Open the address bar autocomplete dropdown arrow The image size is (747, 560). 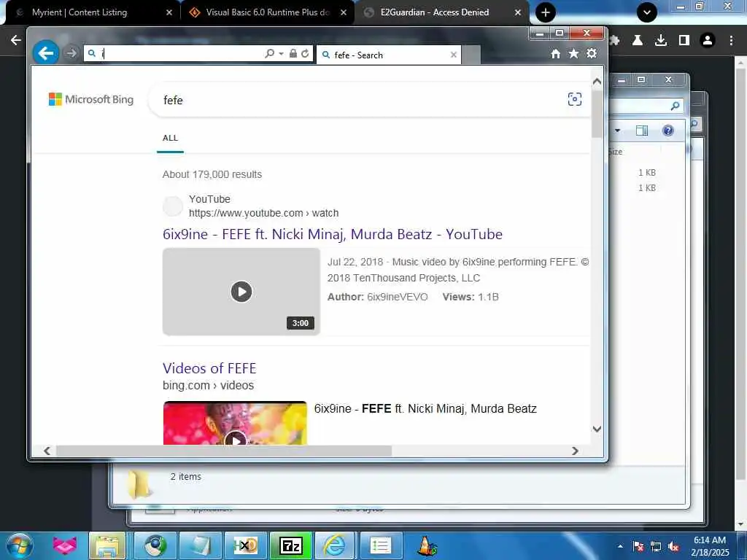tap(281, 53)
